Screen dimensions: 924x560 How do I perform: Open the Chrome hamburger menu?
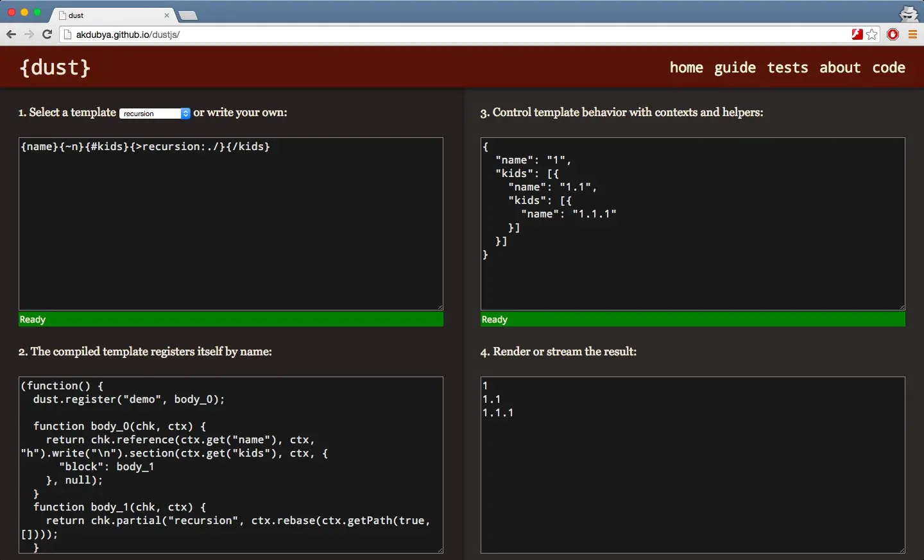(x=912, y=35)
